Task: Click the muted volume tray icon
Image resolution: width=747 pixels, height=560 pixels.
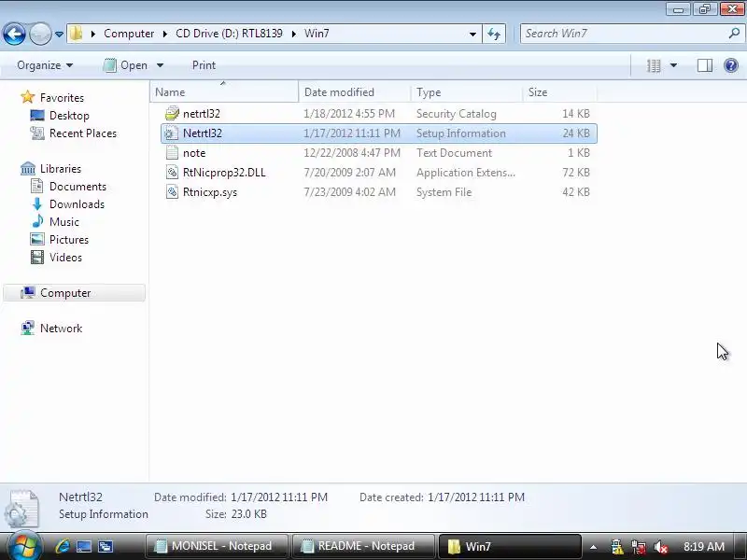Action: tap(661, 547)
